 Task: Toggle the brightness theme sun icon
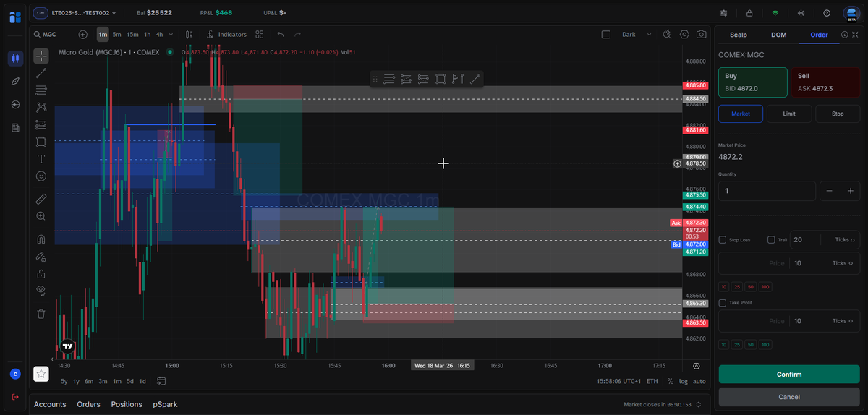[x=801, y=13]
